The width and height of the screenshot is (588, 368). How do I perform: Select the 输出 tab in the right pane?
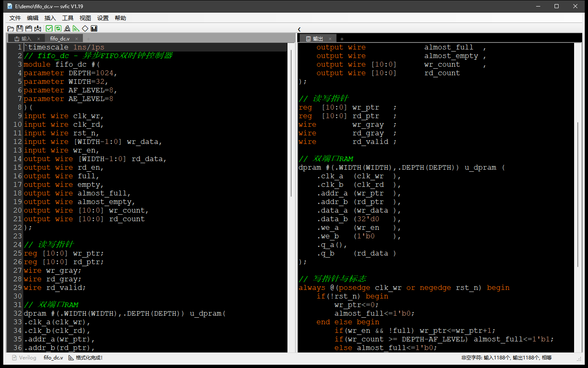click(318, 39)
